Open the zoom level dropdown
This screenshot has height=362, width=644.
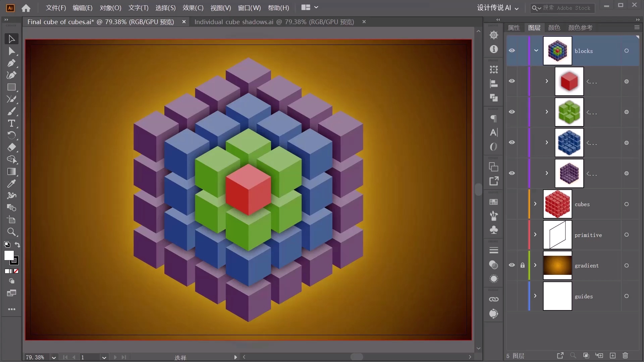pyautogui.click(x=54, y=358)
